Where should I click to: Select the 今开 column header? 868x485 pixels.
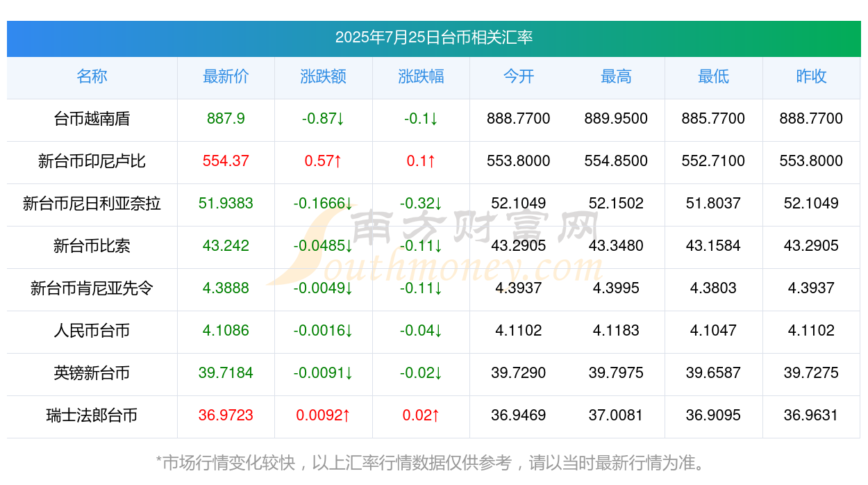coord(519,76)
